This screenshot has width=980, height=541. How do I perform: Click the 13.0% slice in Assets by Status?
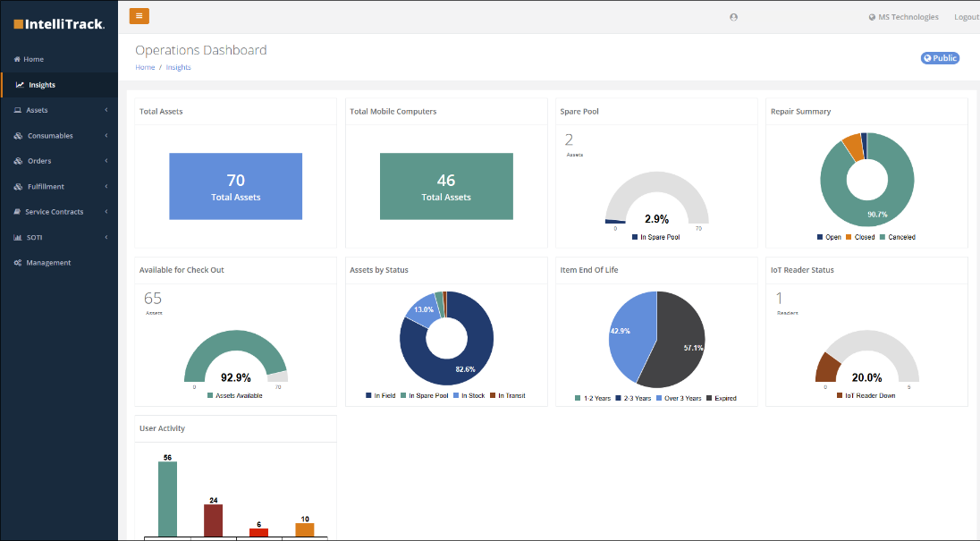pyautogui.click(x=423, y=310)
